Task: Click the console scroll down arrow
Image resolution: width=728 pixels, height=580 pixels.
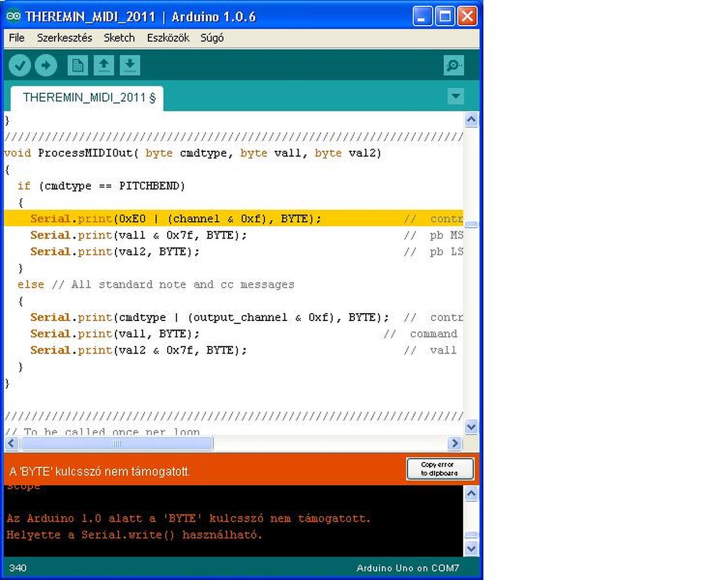Action: pos(471,548)
